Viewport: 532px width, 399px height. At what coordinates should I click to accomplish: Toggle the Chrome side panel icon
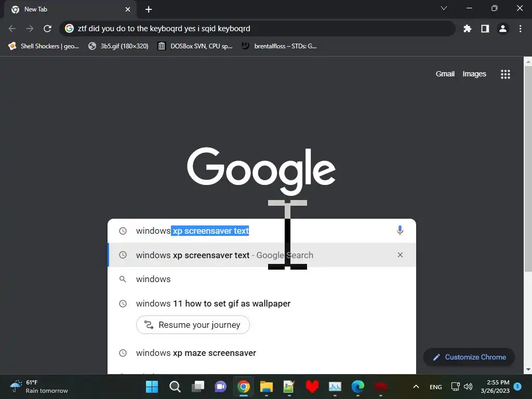click(485, 29)
